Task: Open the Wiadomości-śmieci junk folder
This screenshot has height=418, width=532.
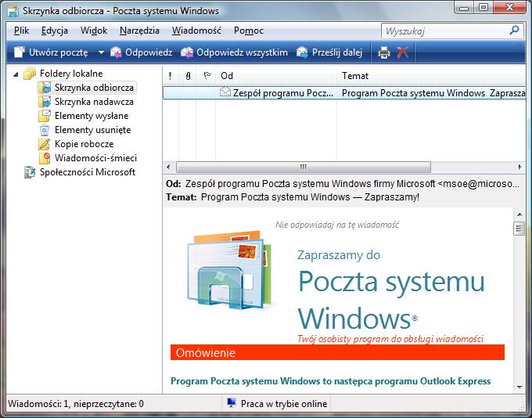Action: tap(95, 158)
